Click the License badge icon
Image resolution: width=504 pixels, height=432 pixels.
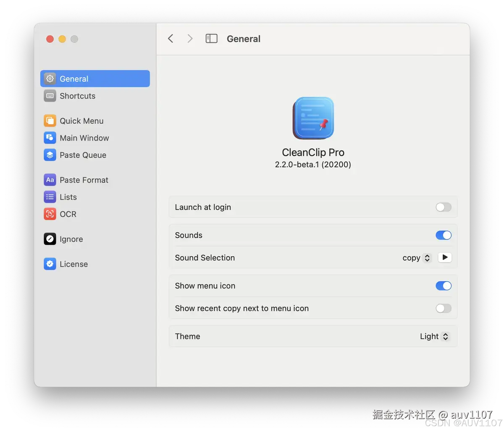[x=50, y=264]
